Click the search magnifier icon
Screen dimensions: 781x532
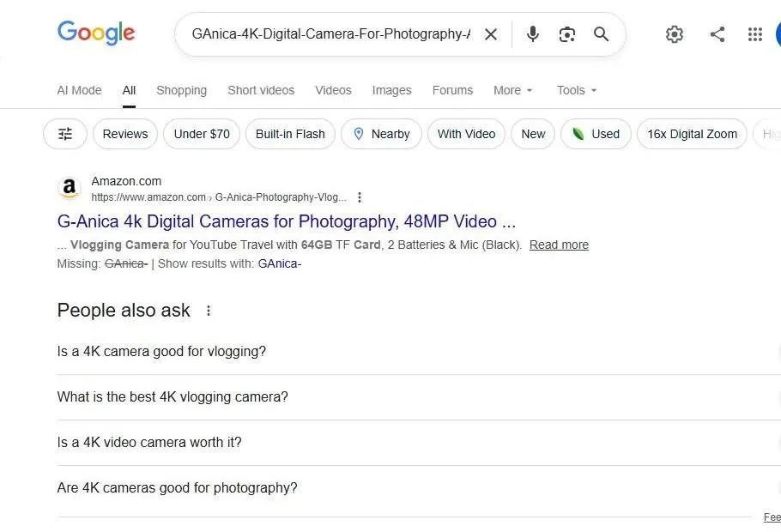(601, 34)
